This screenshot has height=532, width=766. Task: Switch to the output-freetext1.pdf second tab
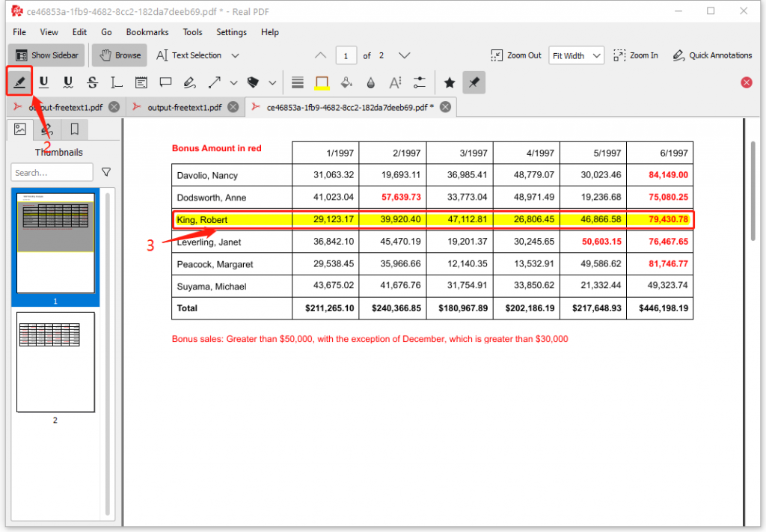click(x=184, y=107)
